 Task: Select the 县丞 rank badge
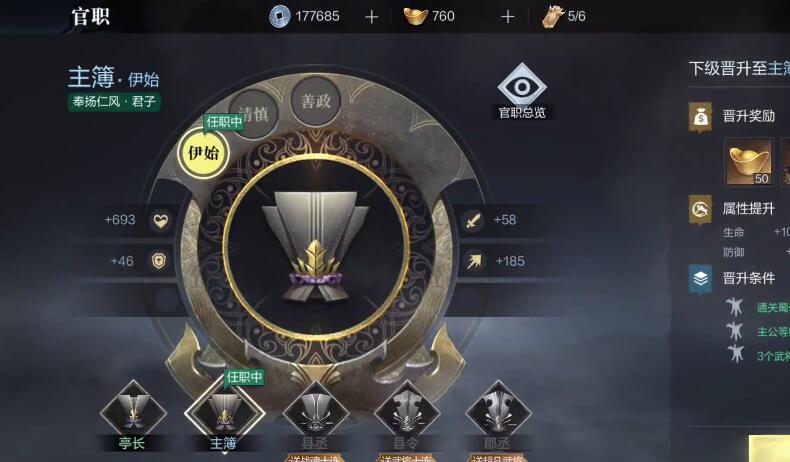click(315, 412)
